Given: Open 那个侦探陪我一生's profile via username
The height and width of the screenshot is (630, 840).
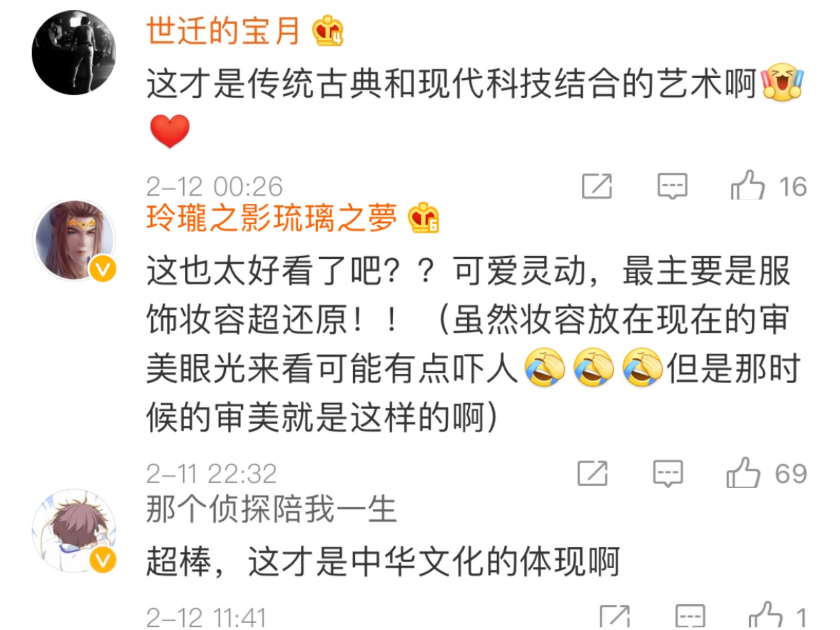Looking at the screenshot, I should pos(271,509).
